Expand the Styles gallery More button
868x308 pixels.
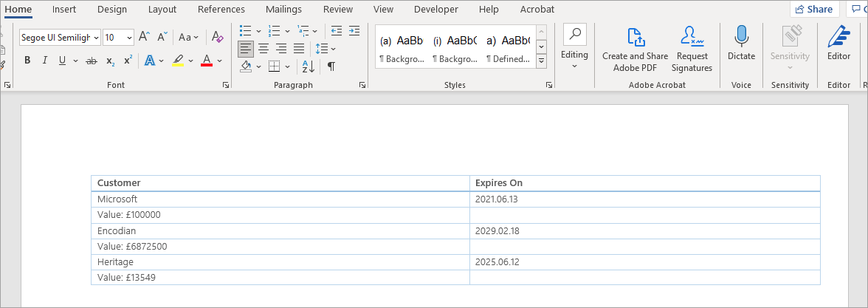pos(542,61)
